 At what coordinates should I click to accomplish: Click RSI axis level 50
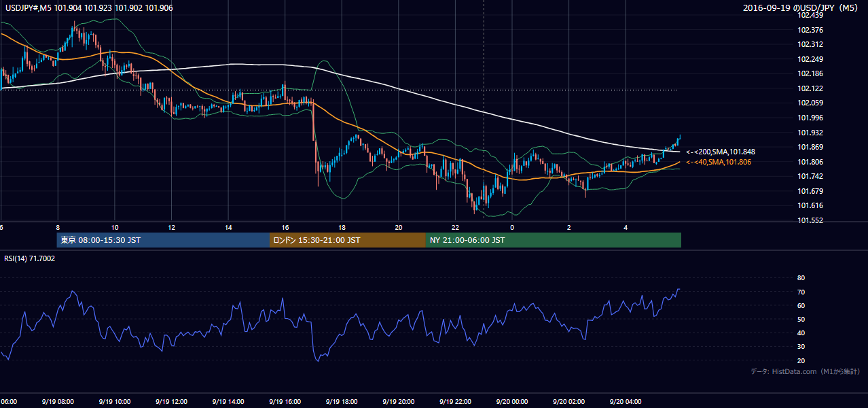pyautogui.click(x=801, y=319)
